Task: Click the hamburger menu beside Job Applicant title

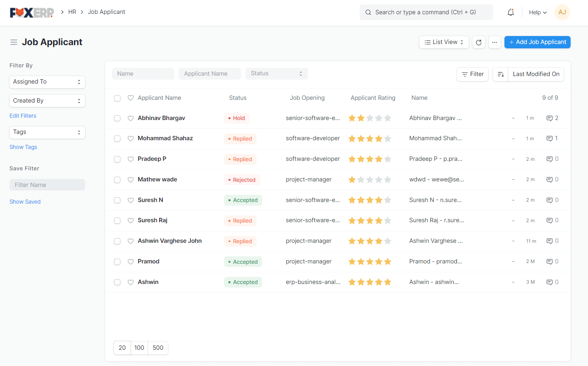Action: point(14,42)
